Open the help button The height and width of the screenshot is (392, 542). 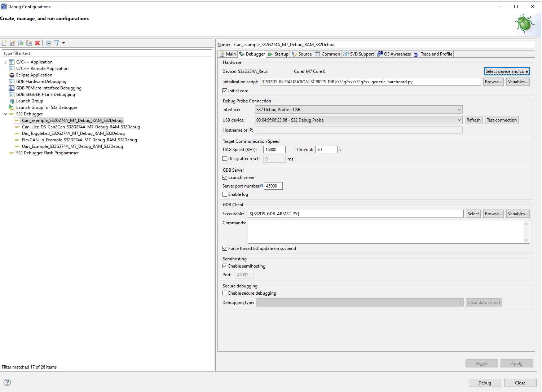point(7,382)
